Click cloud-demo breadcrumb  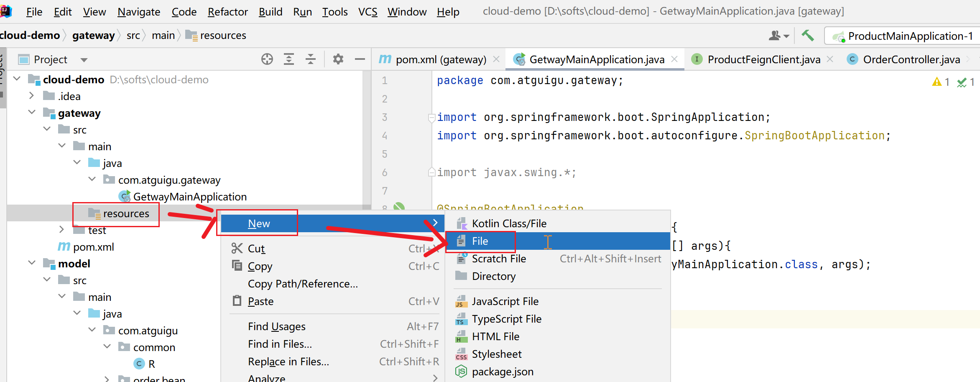tap(30, 36)
